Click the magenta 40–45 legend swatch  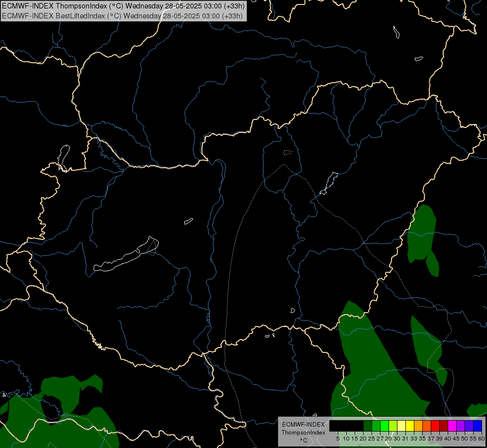[452, 426]
